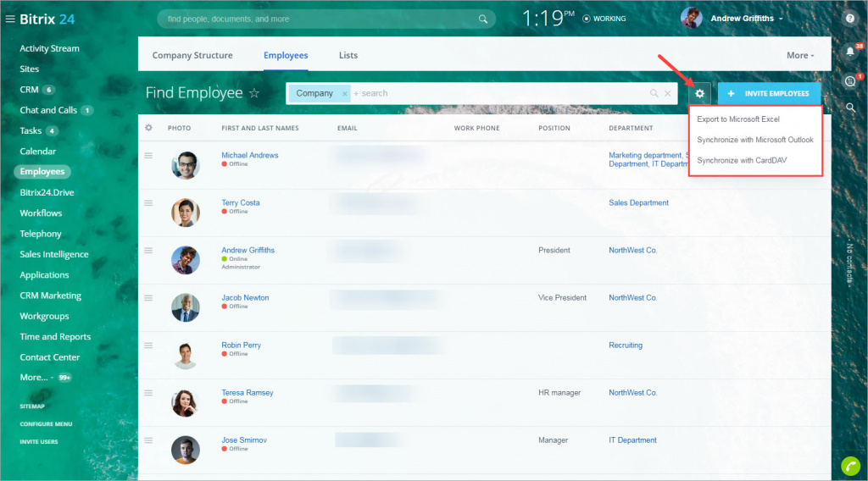Clear the employee filter with X icon
The image size is (868, 481).
[668, 93]
